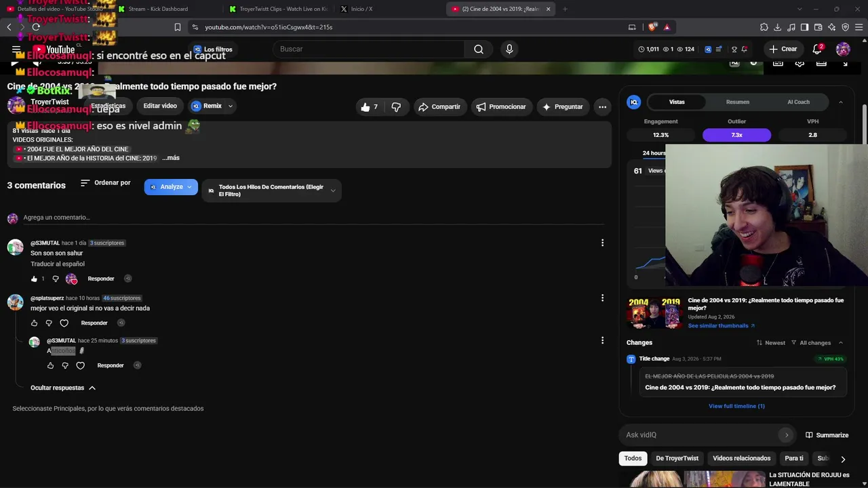This screenshot has width=868, height=488.
Task: Like the S3MUTAL reply from 25 minutes ago
Action: [x=50, y=365]
